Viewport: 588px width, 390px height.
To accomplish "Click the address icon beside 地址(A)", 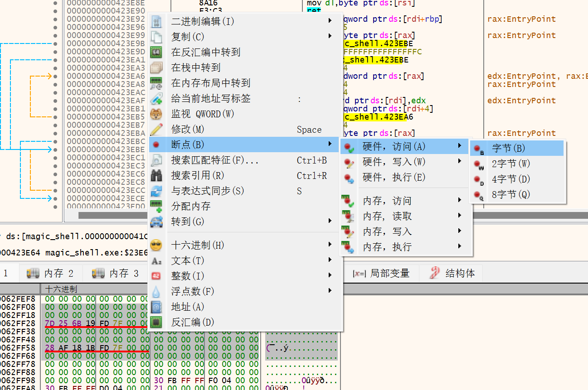I will pyautogui.click(x=156, y=307).
